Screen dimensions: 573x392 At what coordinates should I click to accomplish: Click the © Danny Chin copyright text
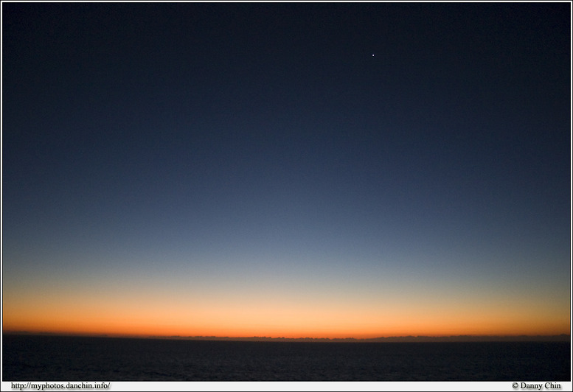[x=536, y=385]
